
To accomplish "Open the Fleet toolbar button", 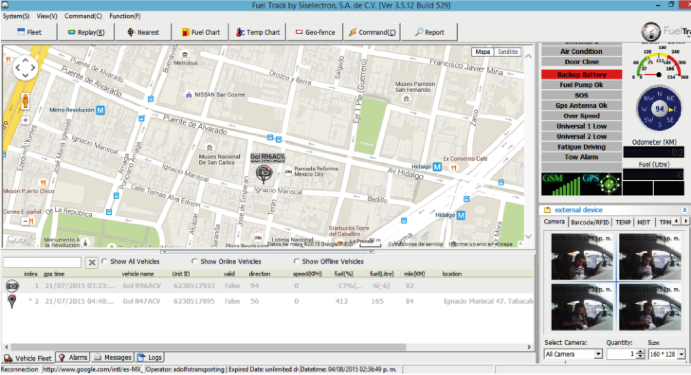I will (29, 32).
